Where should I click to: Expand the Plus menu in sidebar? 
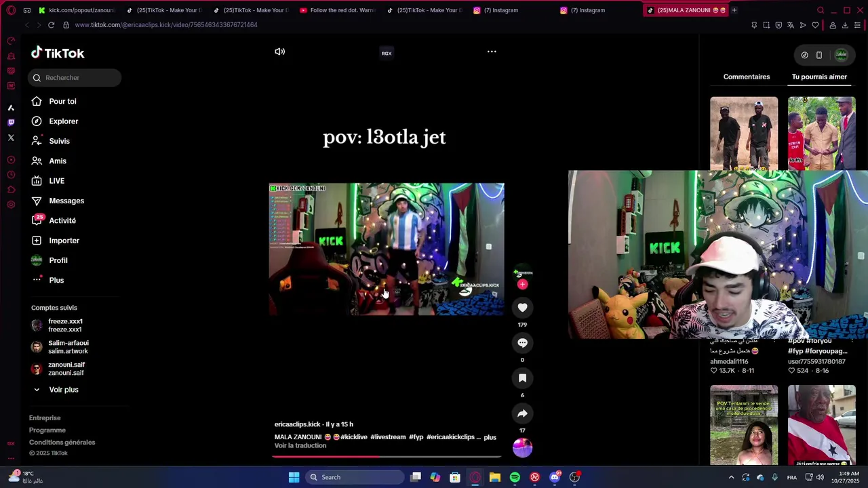[56, 281]
